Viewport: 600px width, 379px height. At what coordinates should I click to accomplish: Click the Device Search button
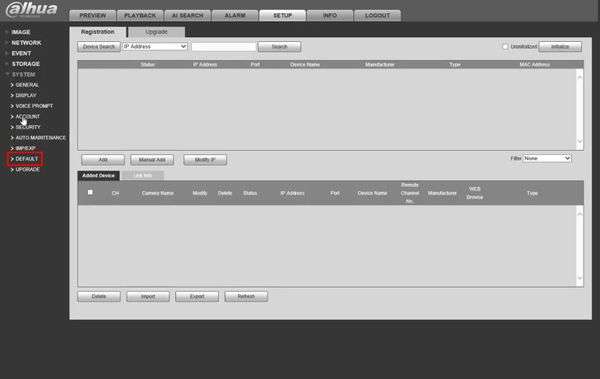tap(99, 47)
